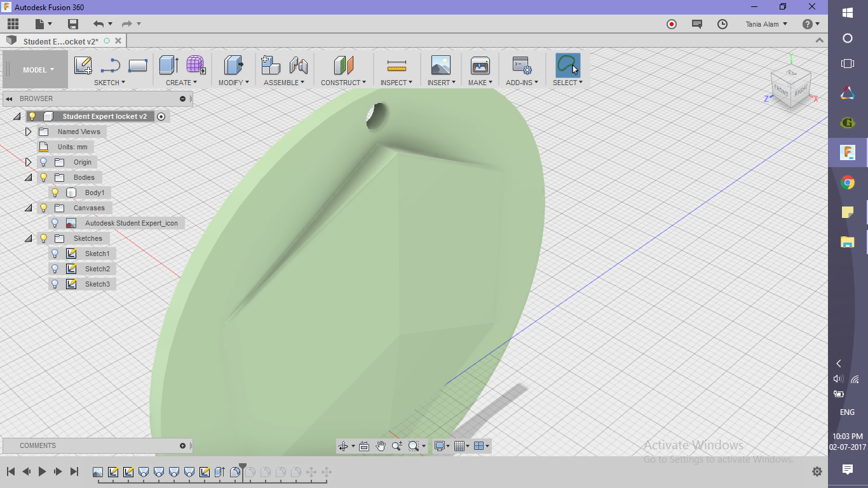Expand the COMMENTS panel
The image size is (868, 488).
[x=182, y=445]
